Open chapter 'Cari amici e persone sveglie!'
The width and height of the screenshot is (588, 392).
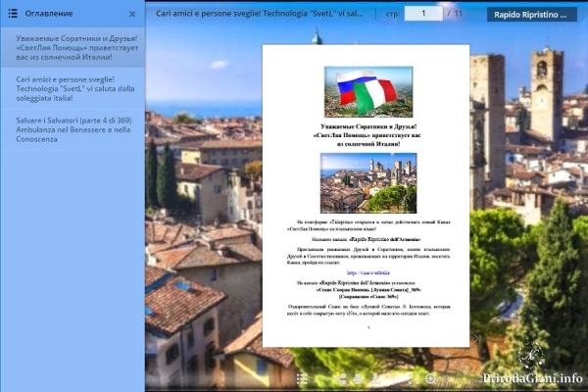(73, 88)
